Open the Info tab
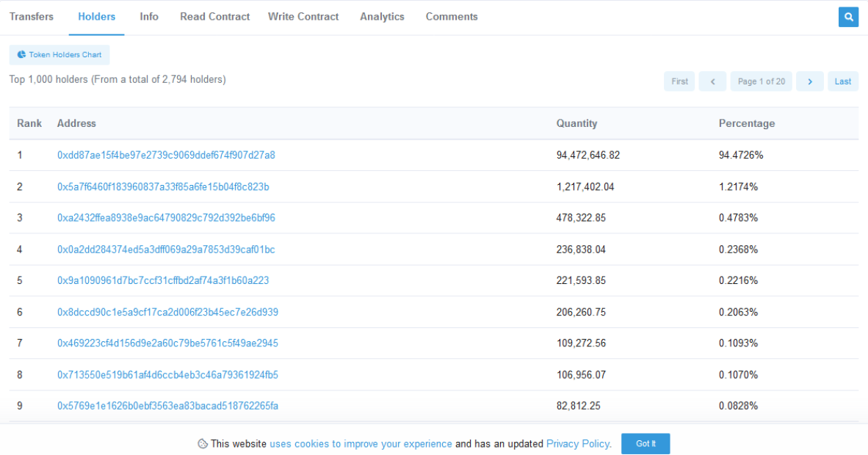This screenshot has width=868, height=455. 149,17
